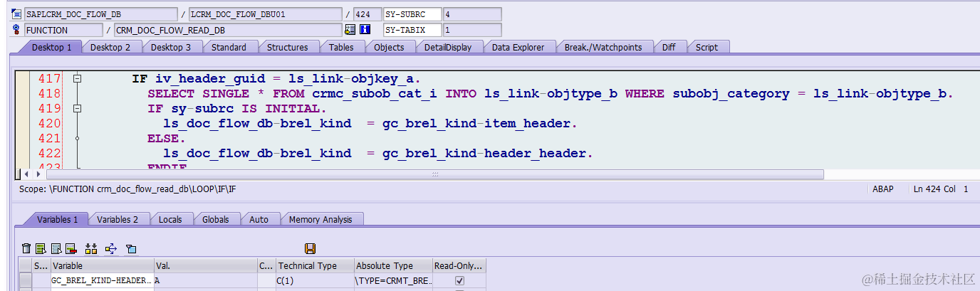
Task: Click the Scope path text below editor
Action: (128, 189)
